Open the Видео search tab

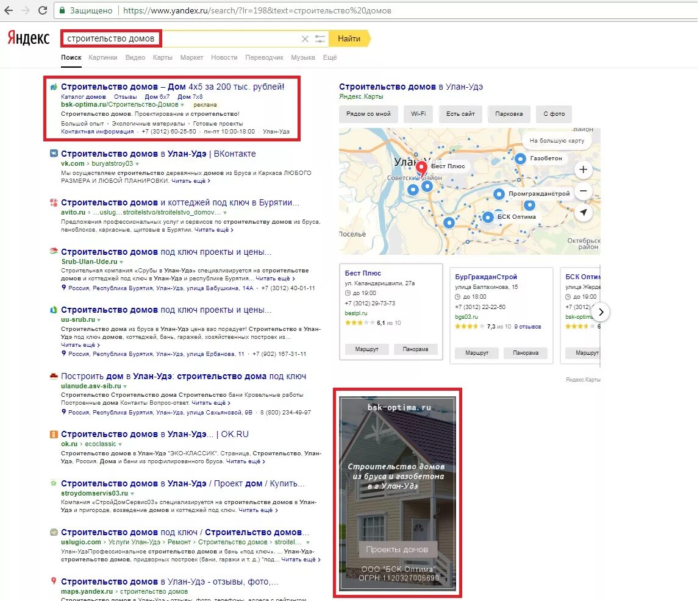click(x=135, y=57)
